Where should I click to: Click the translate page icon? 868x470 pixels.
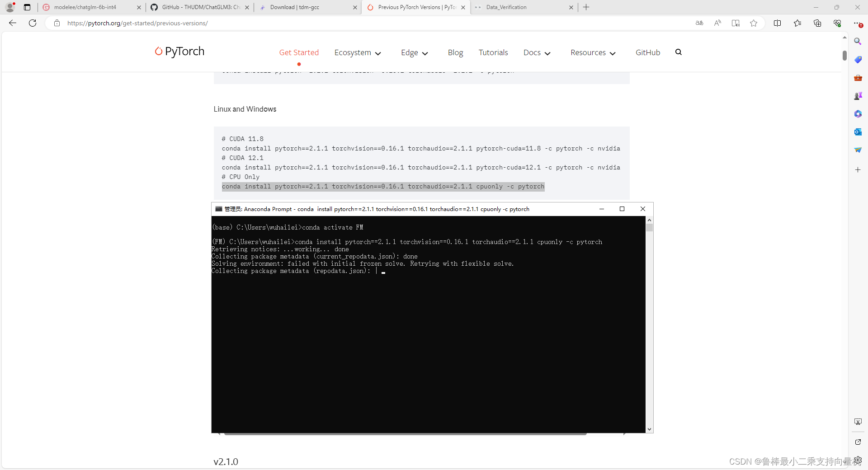click(699, 23)
